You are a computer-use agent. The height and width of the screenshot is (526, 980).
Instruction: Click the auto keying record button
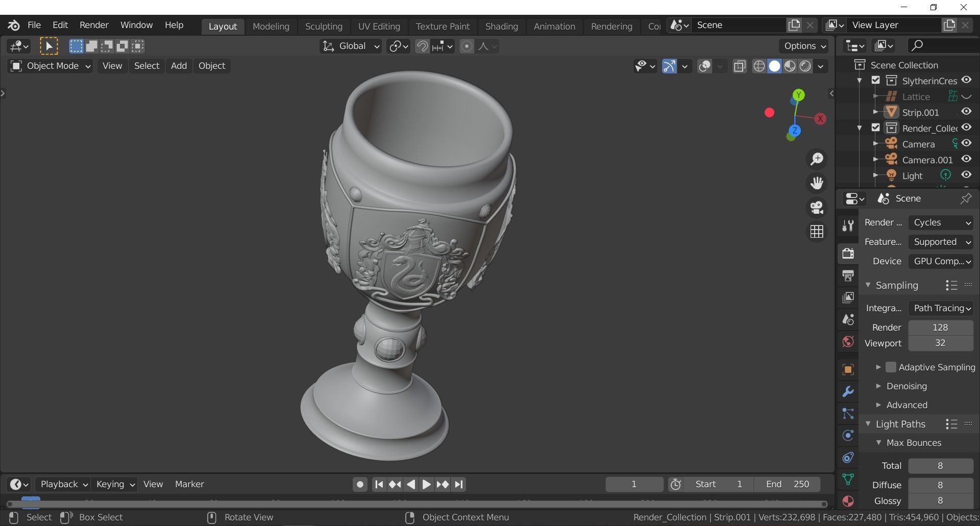point(360,485)
